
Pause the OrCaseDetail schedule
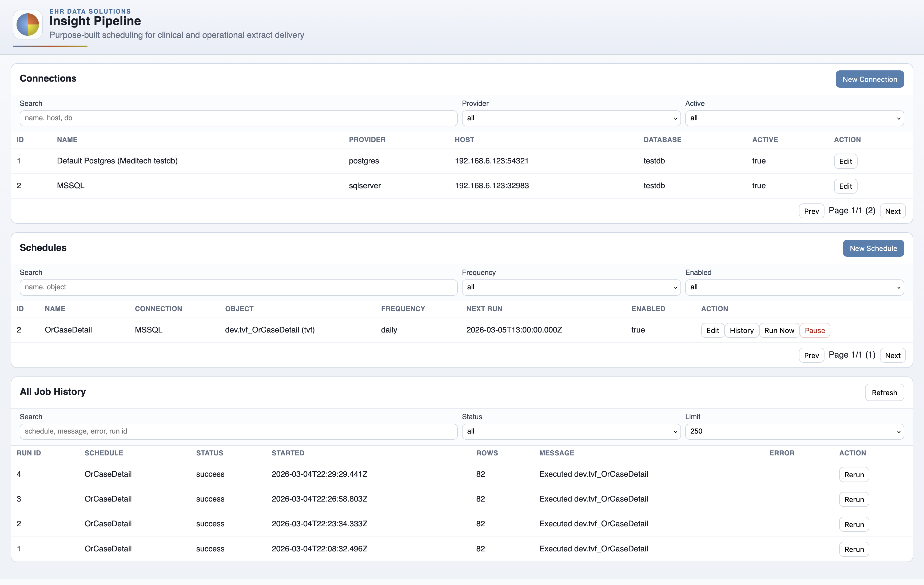tap(815, 330)
